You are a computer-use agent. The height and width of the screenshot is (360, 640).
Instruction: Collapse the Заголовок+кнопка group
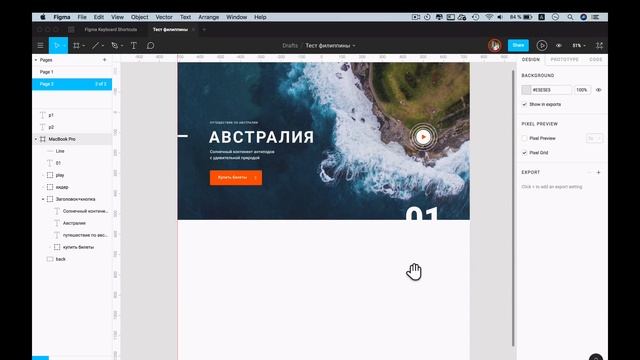(x=43, y=199)
